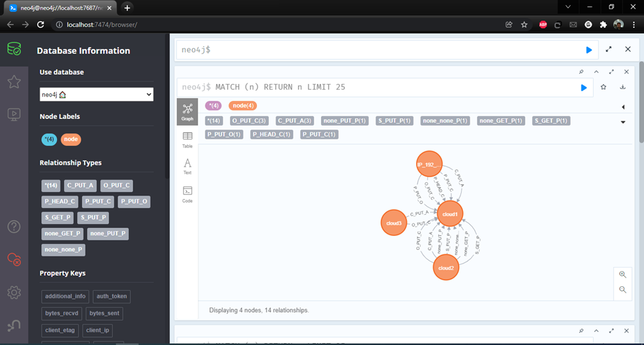The width and height of the screenshot is (644, 345).
Task: Pin the MATCH query result frame
Action: (x=581, y=71)
